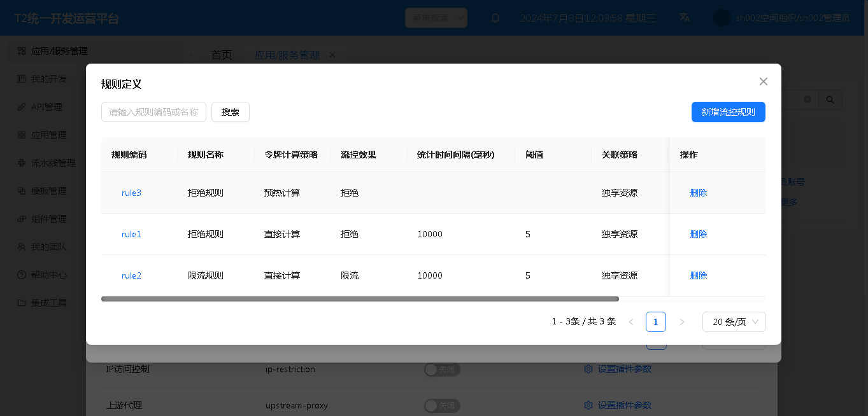Image resolution: width=868 pixels, height=416 pixels.
Task: Click 流水线管理 sidebar icon
Action: (22, 163)
